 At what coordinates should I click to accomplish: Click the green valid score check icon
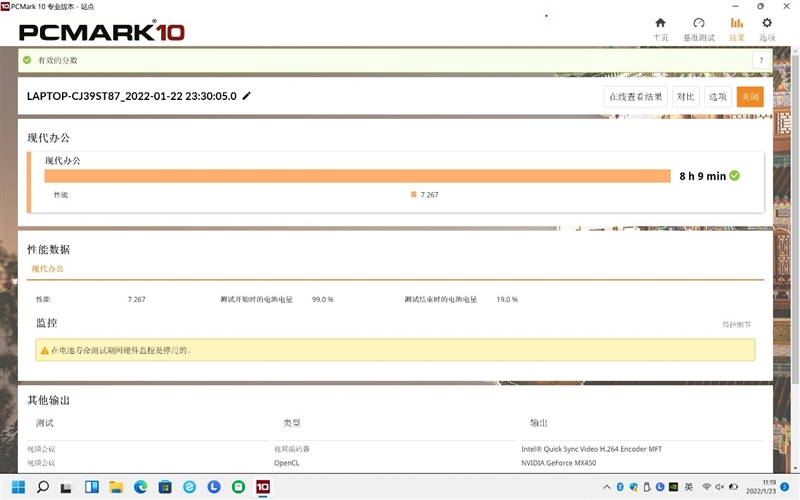pos(27,60)
